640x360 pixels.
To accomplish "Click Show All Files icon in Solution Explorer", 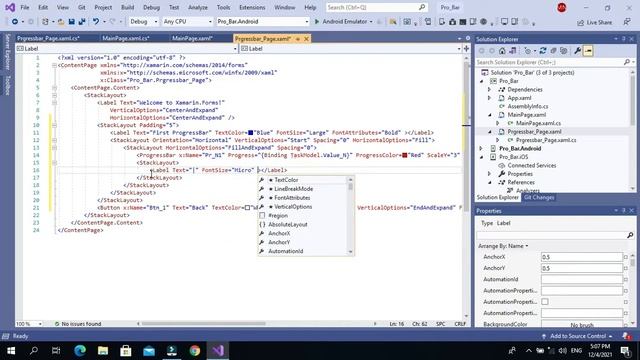I will pyautogui.click(x=564, y=51).
